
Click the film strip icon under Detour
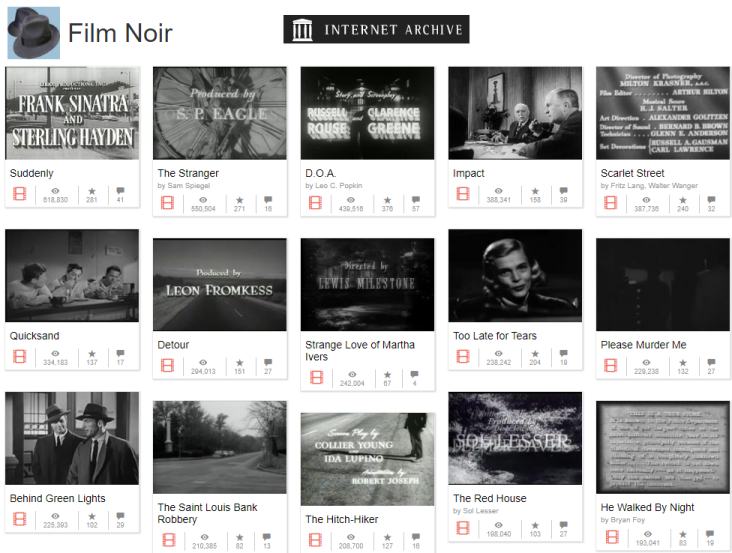click(167, 365)
